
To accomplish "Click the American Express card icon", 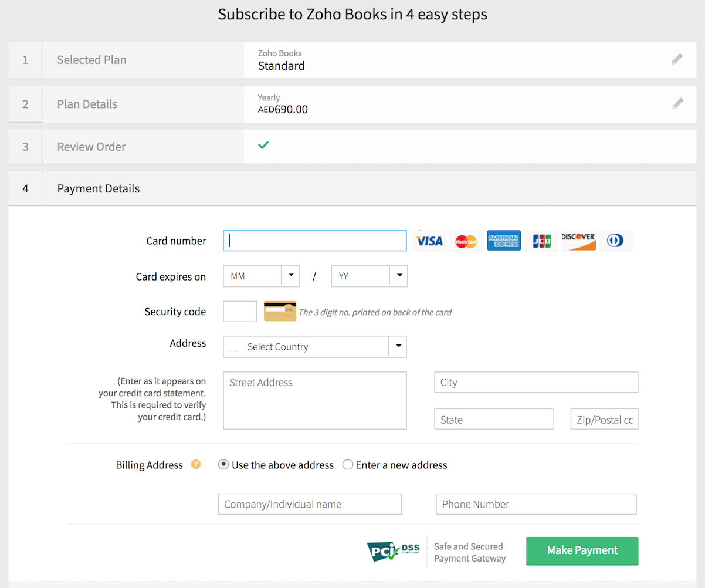I will point(504,241).
